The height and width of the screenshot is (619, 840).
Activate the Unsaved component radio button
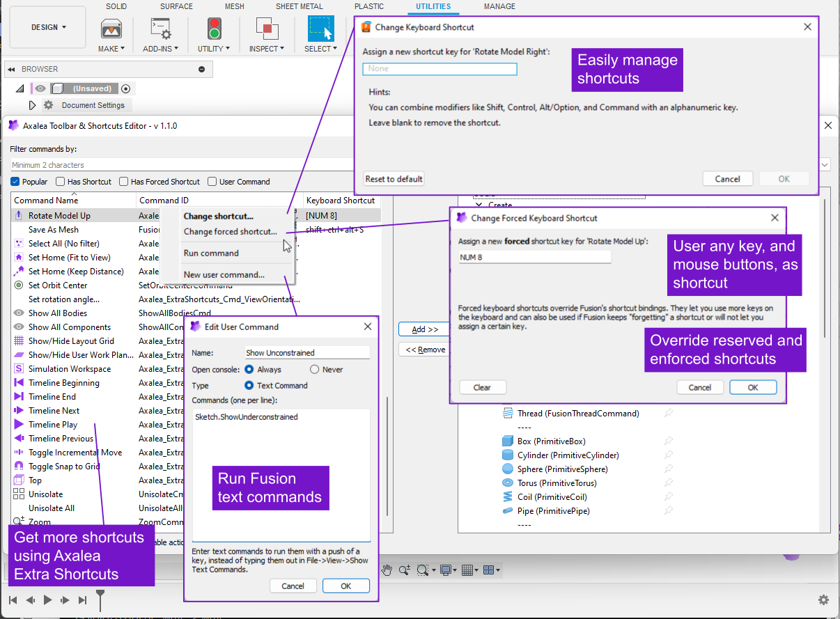coord(126,88)
